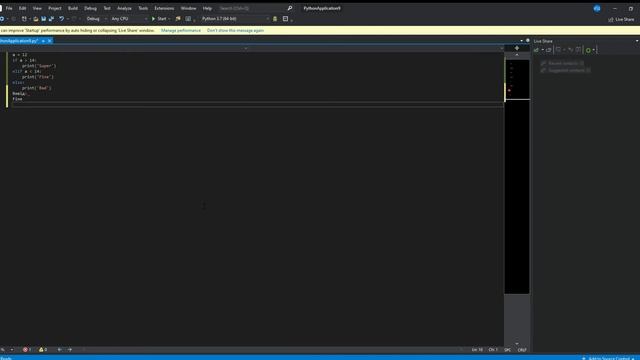Click the New Project icon
The image size is (640, 360).
tap(24, 19)
